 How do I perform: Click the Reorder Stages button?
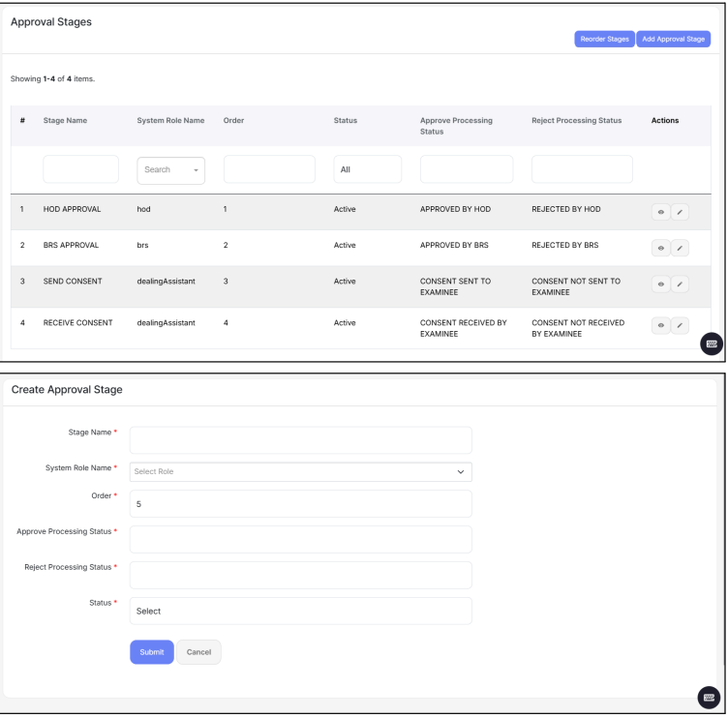tap(604, 39)
